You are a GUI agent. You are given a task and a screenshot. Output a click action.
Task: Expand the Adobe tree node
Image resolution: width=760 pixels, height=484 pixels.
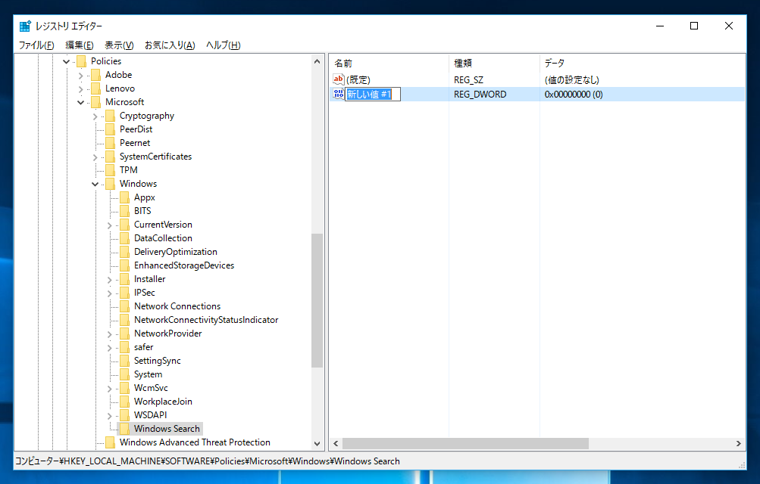coord(81,75)
